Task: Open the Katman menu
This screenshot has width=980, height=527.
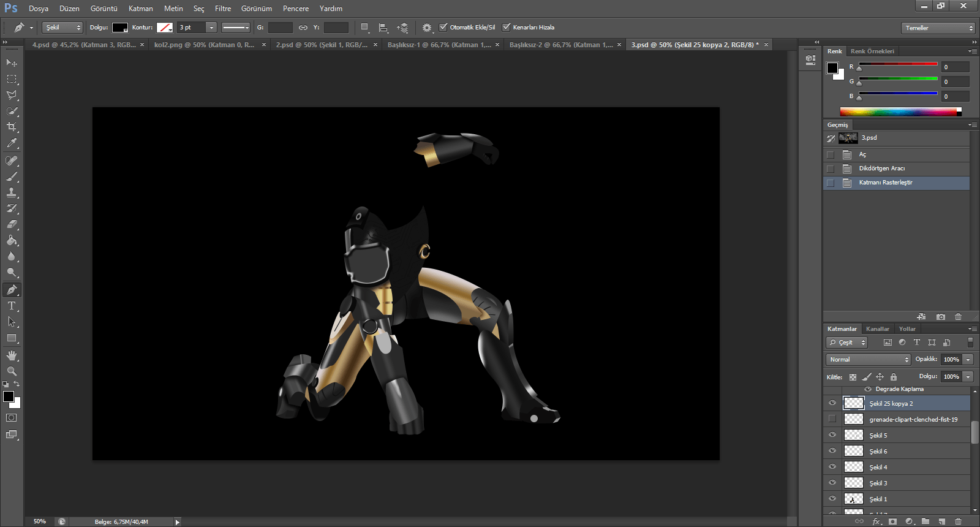Action: tap(141, 9)
